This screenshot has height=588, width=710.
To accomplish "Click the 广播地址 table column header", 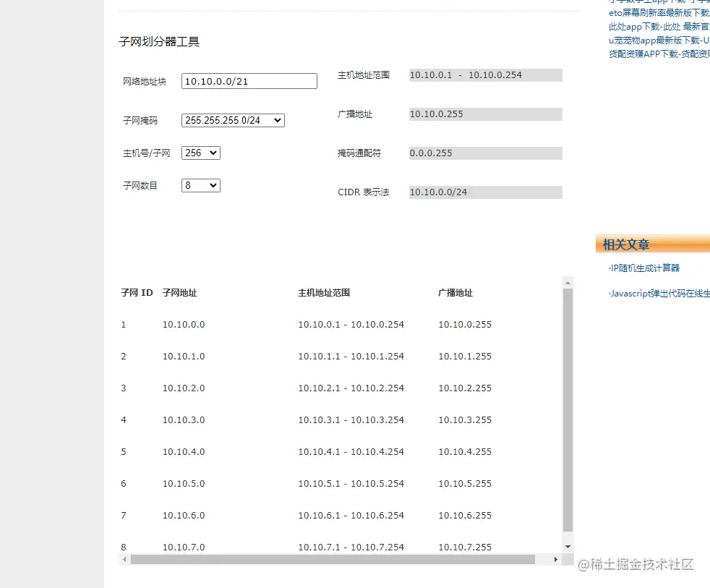I will pyautogui.click(x=455, y=293).
